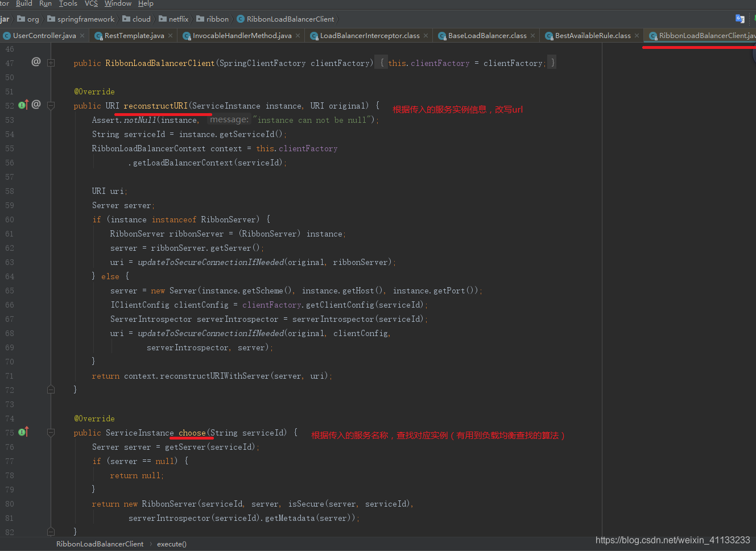Click the org package in navigation bar
Screen dimensions: 756x551
(x=33, y=19)
